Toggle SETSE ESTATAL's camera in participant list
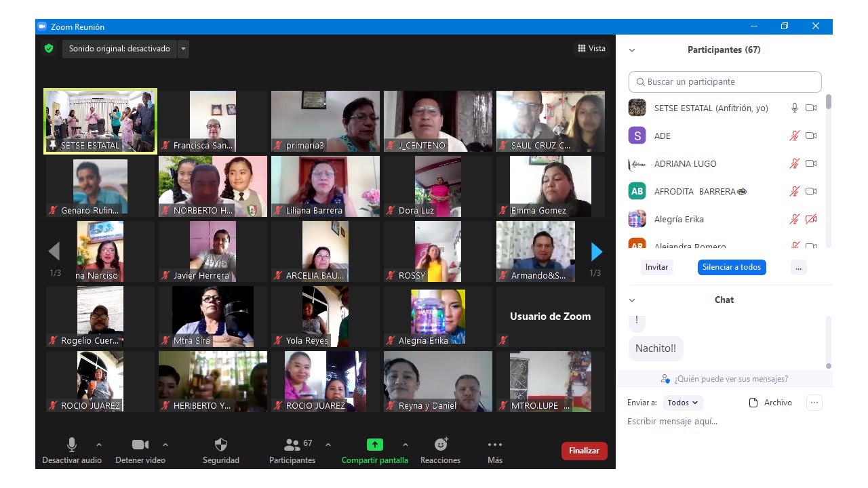The image size is (868, 488). pos(811,108)
